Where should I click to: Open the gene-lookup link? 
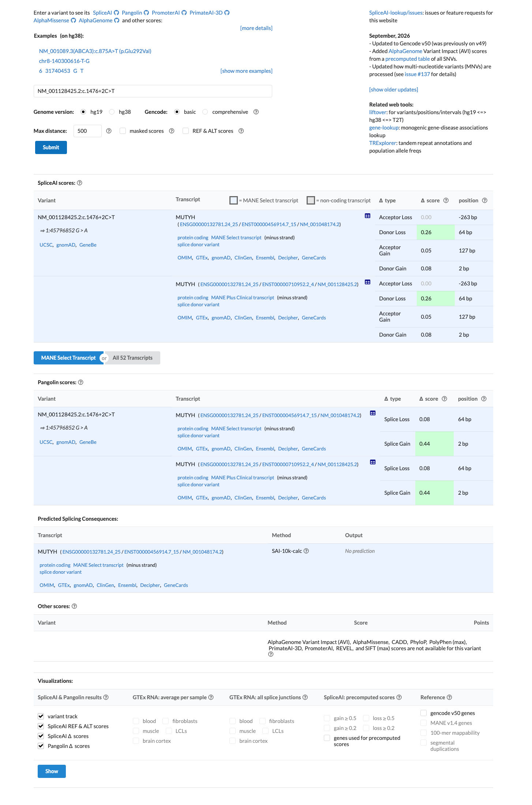pos(384,128)
